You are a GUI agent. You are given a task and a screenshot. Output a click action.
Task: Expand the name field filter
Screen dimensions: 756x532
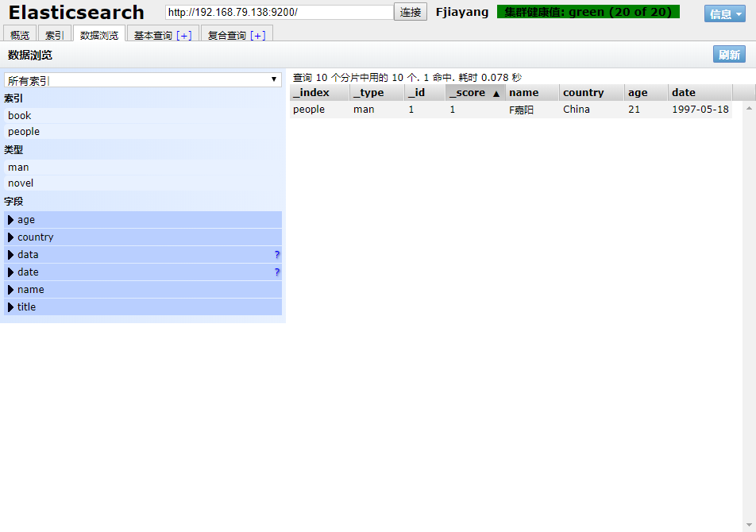click(11, 290)
